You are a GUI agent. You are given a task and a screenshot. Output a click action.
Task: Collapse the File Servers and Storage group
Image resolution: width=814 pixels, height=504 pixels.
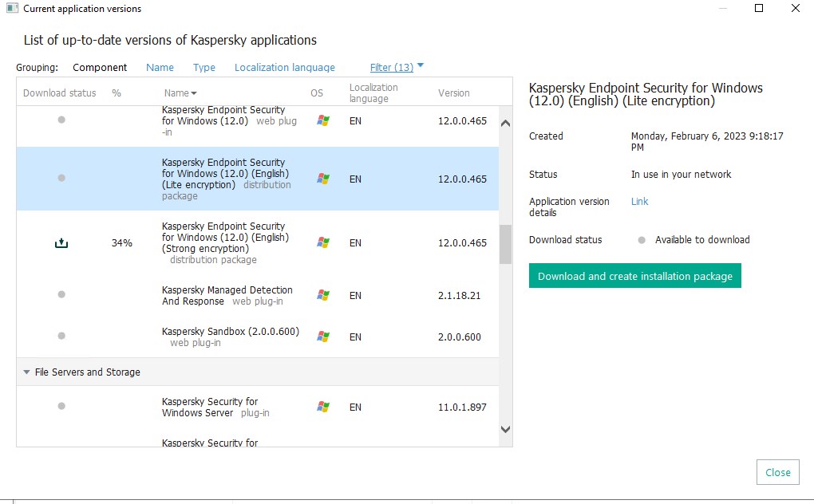tap(26, 372)
